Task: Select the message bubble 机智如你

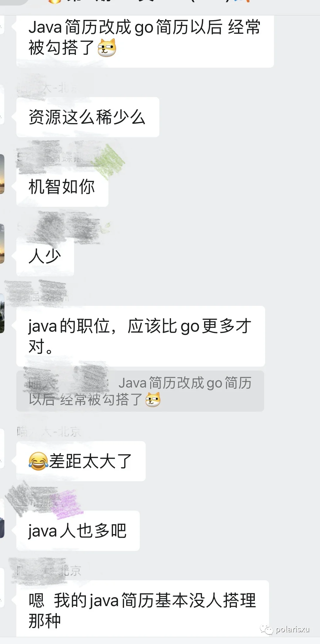Action: point(62,187)
